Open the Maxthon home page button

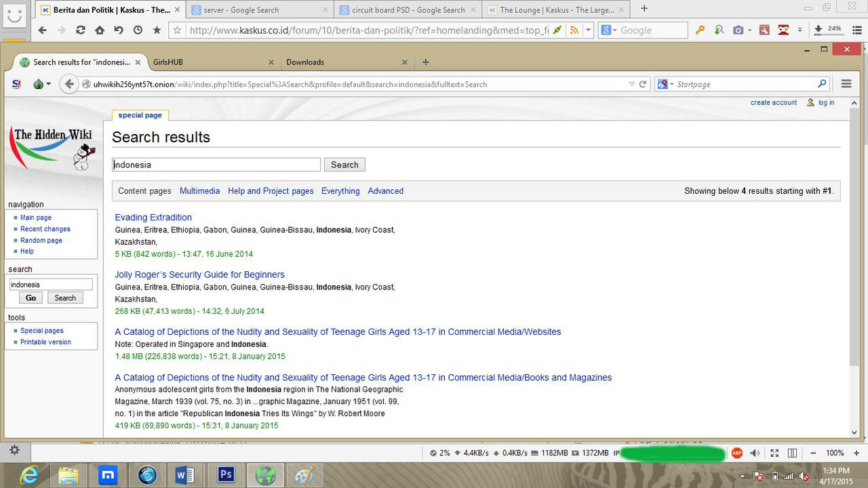click(100, 30)
